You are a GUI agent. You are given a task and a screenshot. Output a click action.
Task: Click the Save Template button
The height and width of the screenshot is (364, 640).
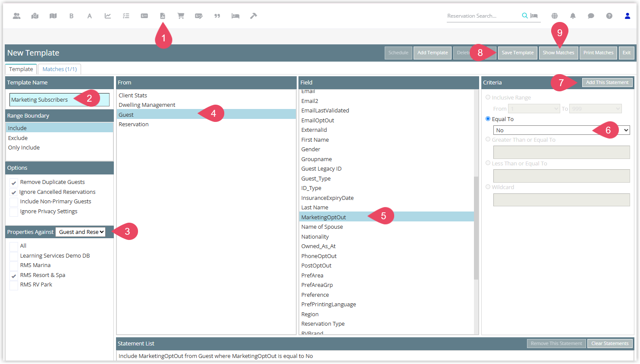(x=518, y=53)
